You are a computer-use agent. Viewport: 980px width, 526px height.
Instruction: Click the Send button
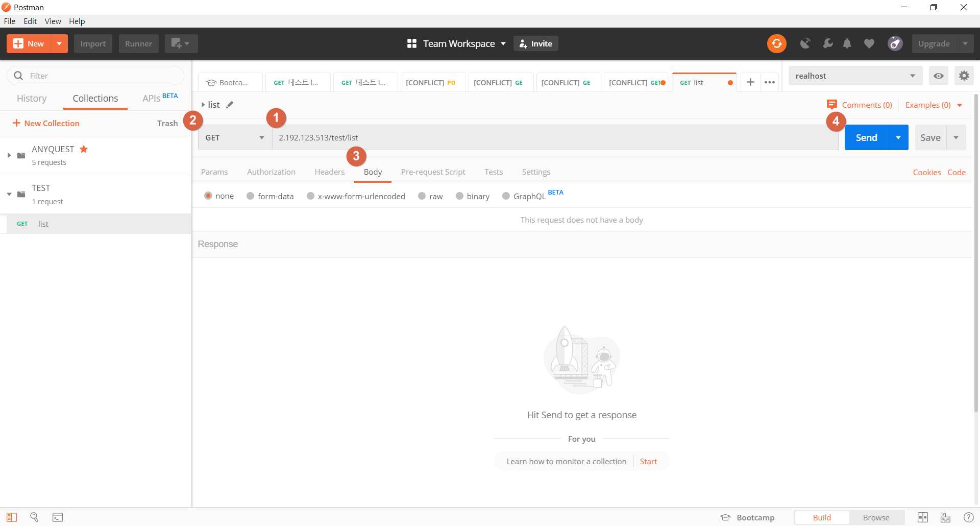click(x=866, y=137)
